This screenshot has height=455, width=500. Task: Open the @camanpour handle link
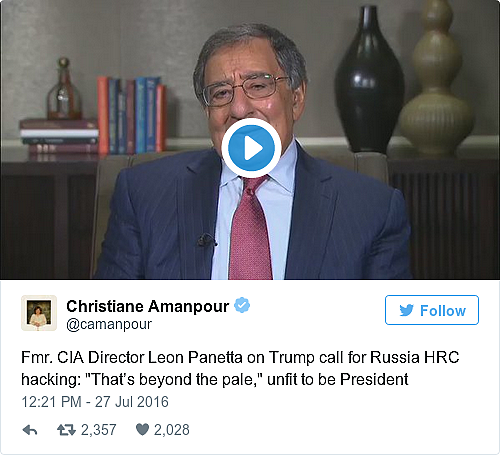click(109, 324)
